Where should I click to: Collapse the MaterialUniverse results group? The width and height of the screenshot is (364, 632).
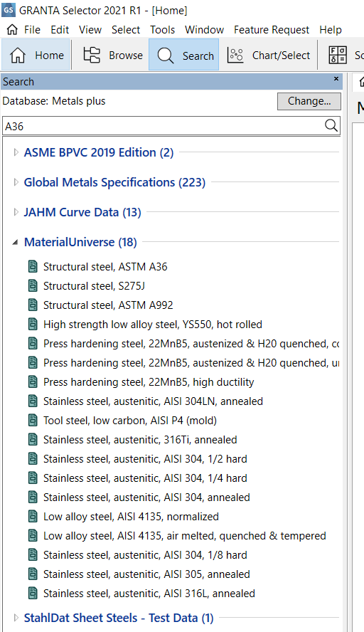tap(16, 242)
